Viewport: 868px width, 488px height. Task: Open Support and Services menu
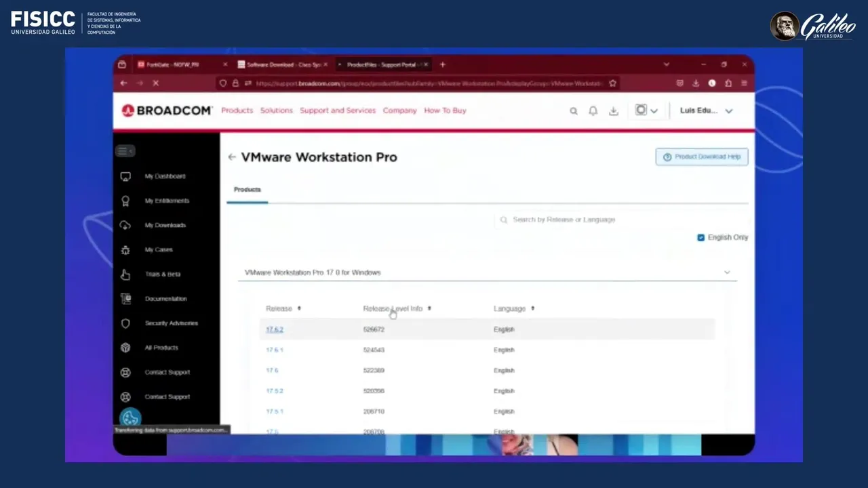coord(338,110)
